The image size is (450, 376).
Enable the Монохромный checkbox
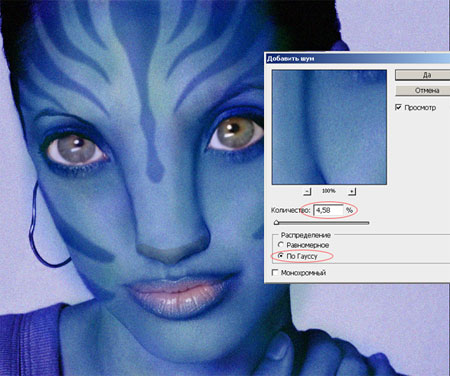[x=275, y=273]
